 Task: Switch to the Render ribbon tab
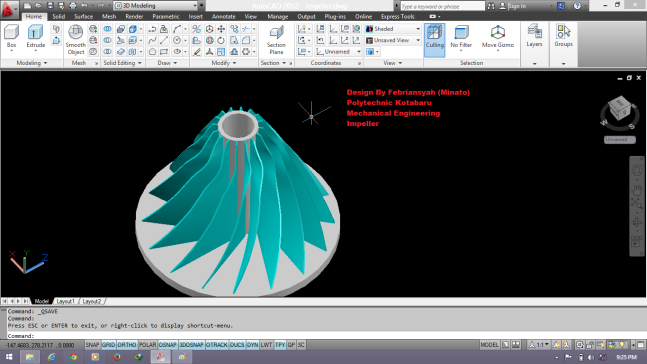coord(134,17)
